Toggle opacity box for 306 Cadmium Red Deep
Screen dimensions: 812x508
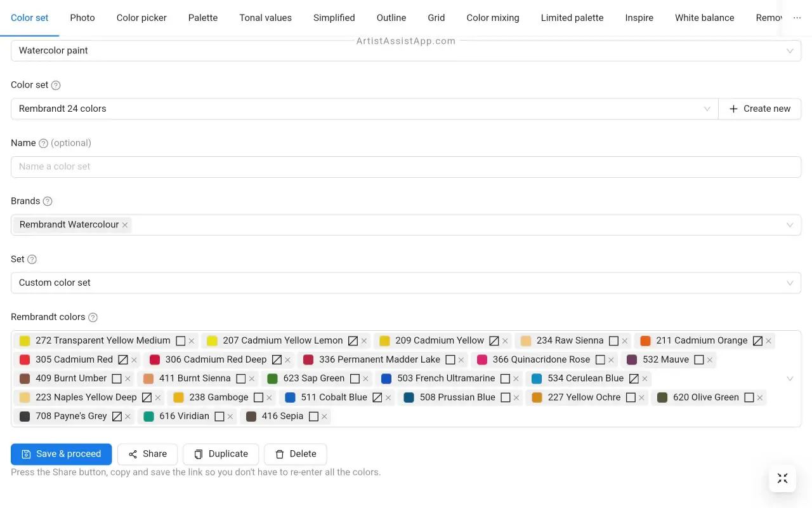tap(277, 360)
